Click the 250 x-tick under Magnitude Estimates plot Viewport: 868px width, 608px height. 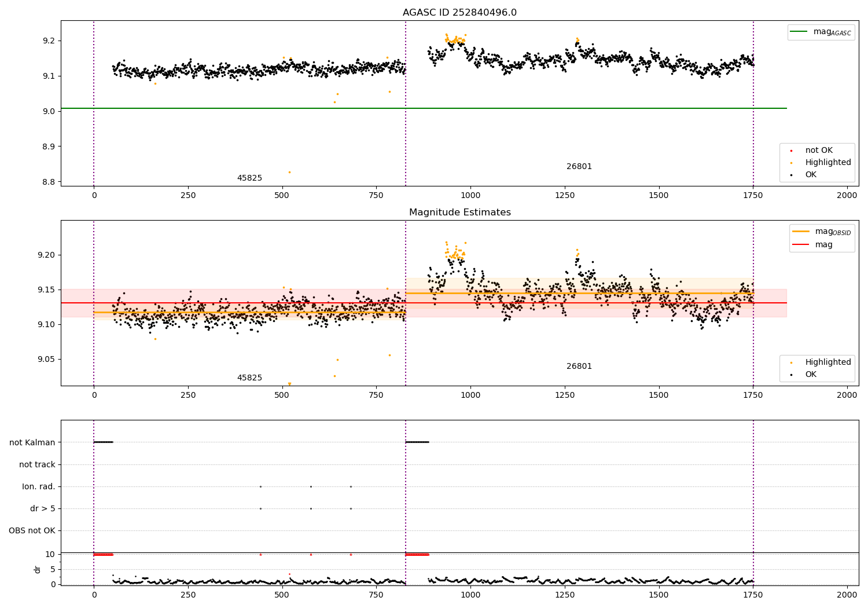point(188,395)
